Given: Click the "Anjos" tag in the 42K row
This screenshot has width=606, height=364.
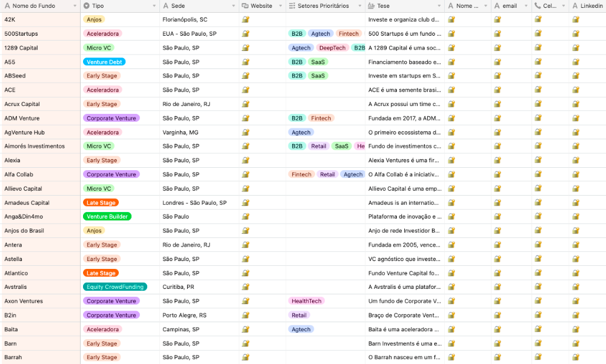Looking at the screenshot, I should 94,19.
